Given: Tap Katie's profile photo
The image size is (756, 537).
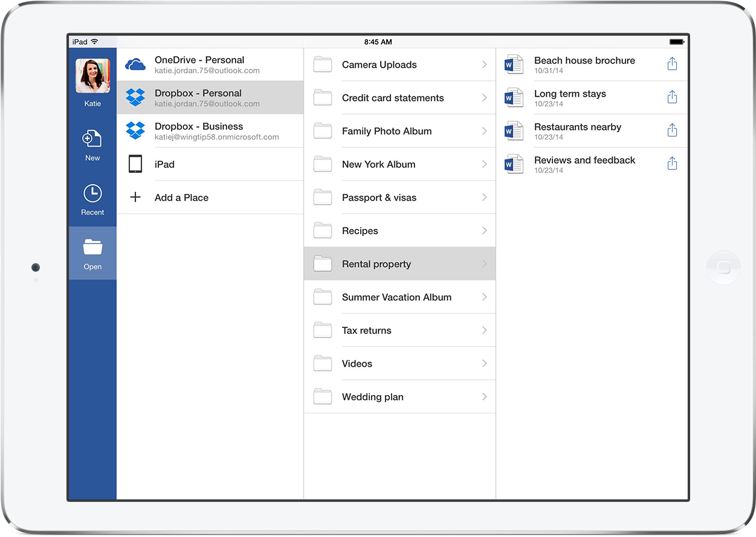Looking at the screenshot, I should coord(92,76).
